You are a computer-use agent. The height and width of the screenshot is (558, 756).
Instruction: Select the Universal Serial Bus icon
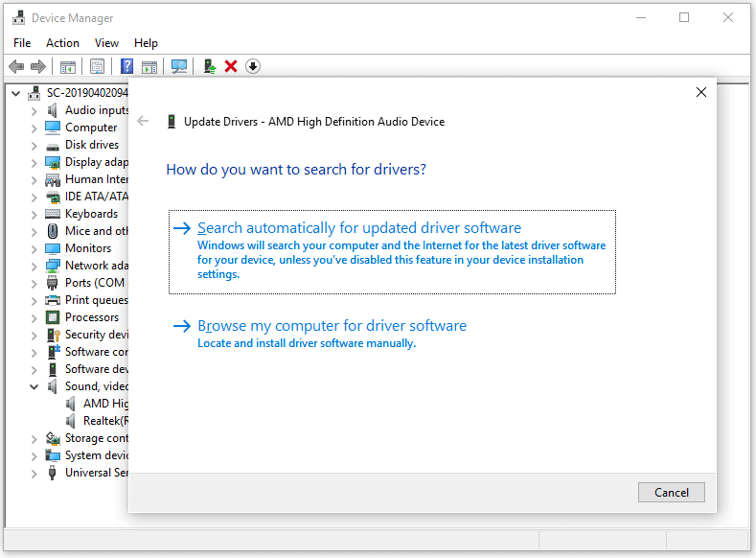pyautogui.click(x=53, y=473)
